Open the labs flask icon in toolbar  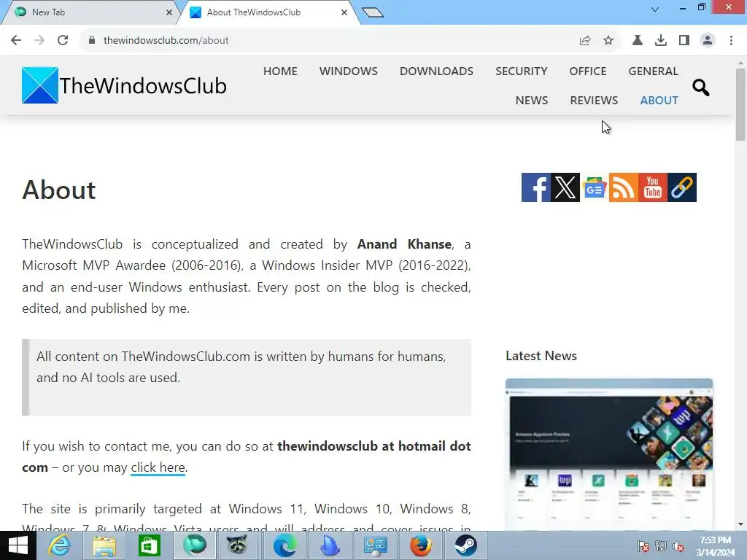(637, 41)
